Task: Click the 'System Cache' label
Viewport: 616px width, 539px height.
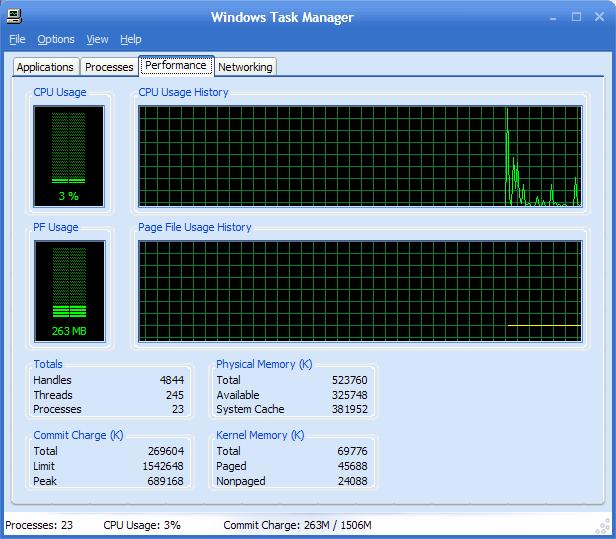Action: tap(250, 409)
